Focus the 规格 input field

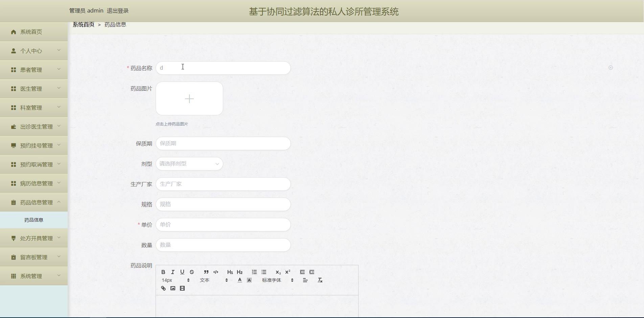(223, 204)
